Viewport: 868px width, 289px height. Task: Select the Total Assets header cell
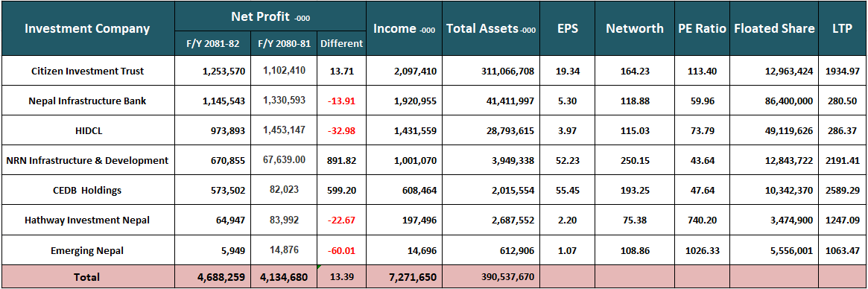pyautogui.click(x=491, y=28)
